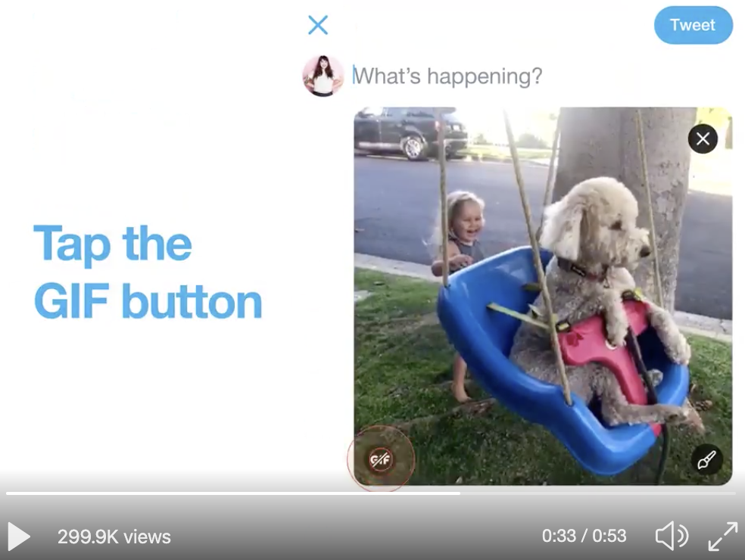This screenshot has width=745, height=560.
Task: Click the 0:33 / 0:53 time display
Action: (584, 536)
